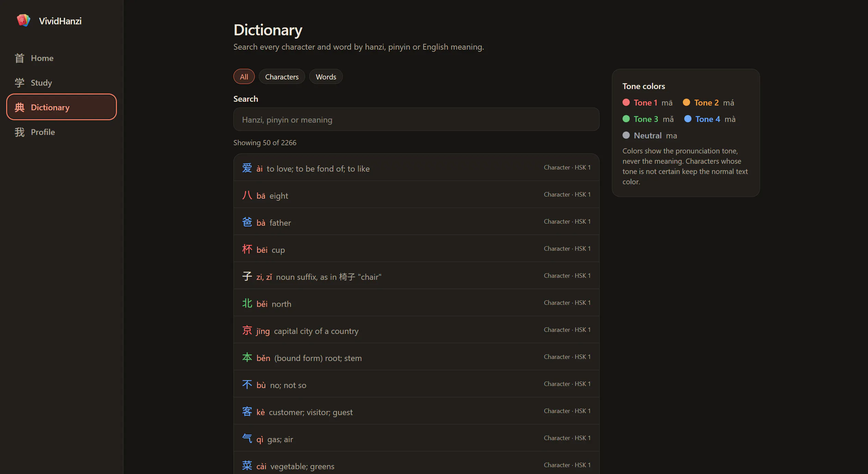Viewport: 868px width, 474px height.
Task: Click the orange Tone 2 color dot
Action: coord(686,102)
